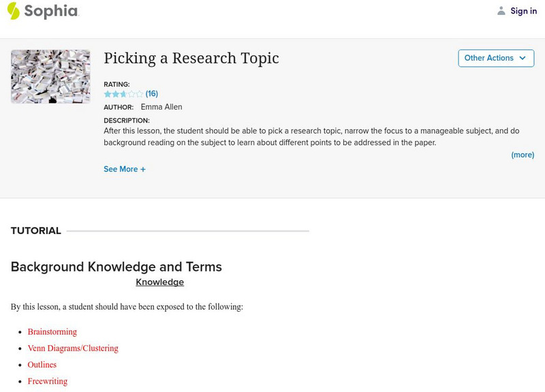Open the Brainstorming link
The image size is (545, 392).
[x=52, y=332]
